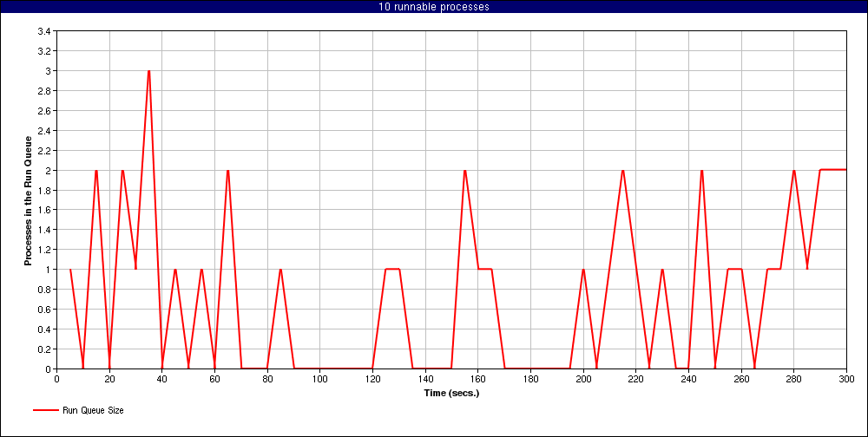Viewport: 868px width, 437px height.
Task: Click the y-axis label '3.4'
Action: click(43, 31)
